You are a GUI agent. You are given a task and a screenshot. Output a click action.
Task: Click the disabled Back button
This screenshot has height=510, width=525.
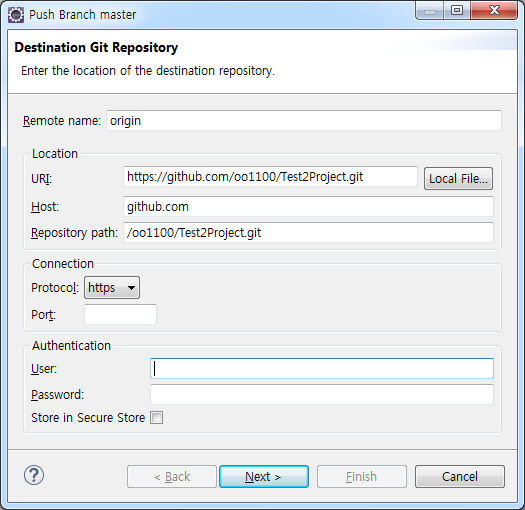click(172, 477)
